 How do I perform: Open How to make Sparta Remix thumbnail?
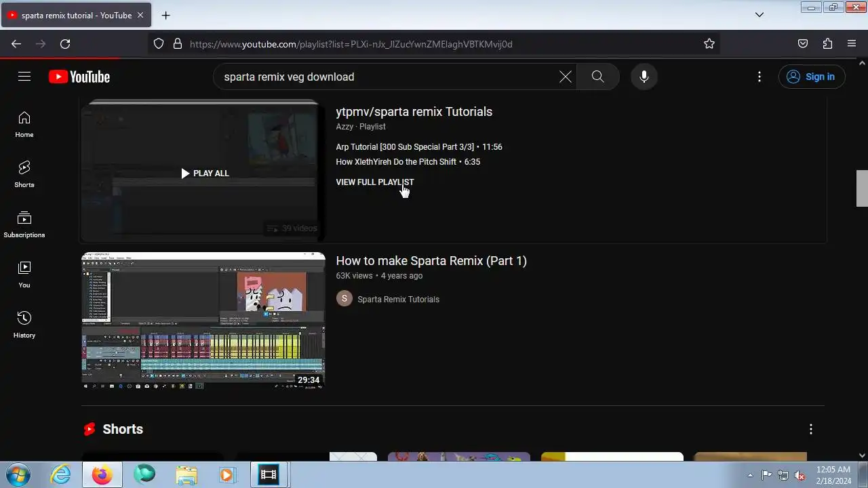(x=203, y=321)
